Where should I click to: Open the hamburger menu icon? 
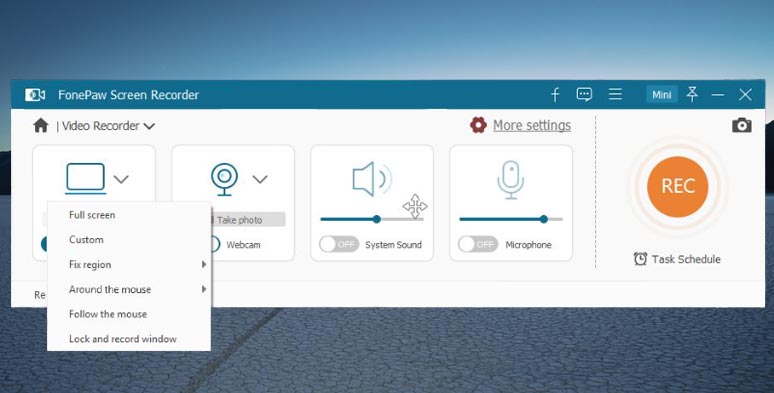(615, 94)
